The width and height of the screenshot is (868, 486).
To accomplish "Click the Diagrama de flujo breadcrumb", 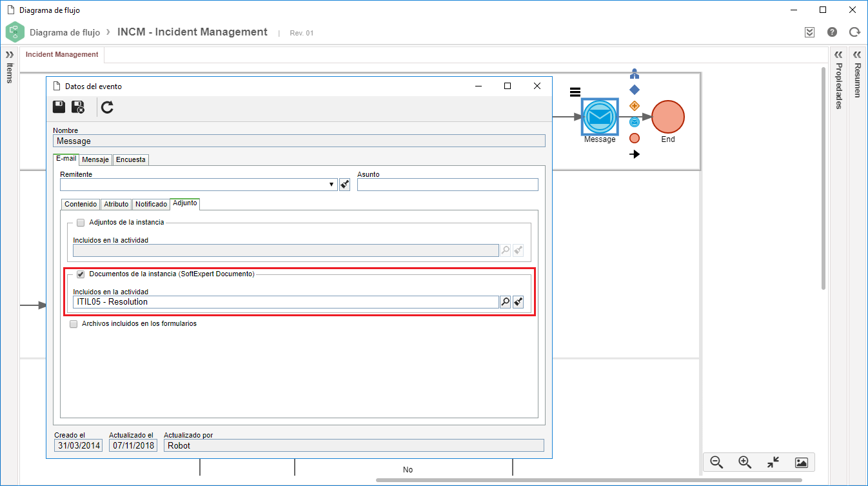I will point(64,32).
